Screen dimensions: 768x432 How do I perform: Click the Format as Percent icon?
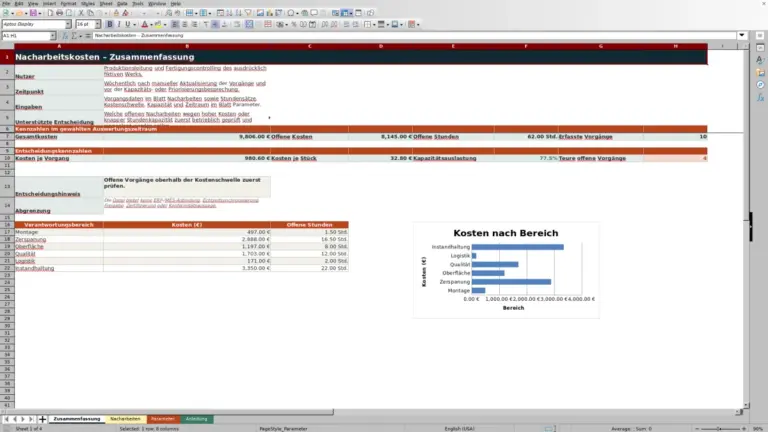(294, 24)
